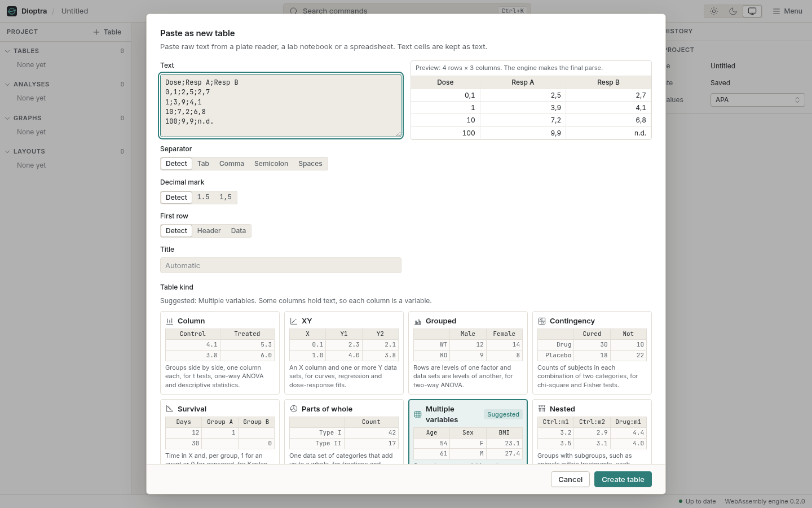
Task: Click into the pasted Text area
Action: [281, 106]
